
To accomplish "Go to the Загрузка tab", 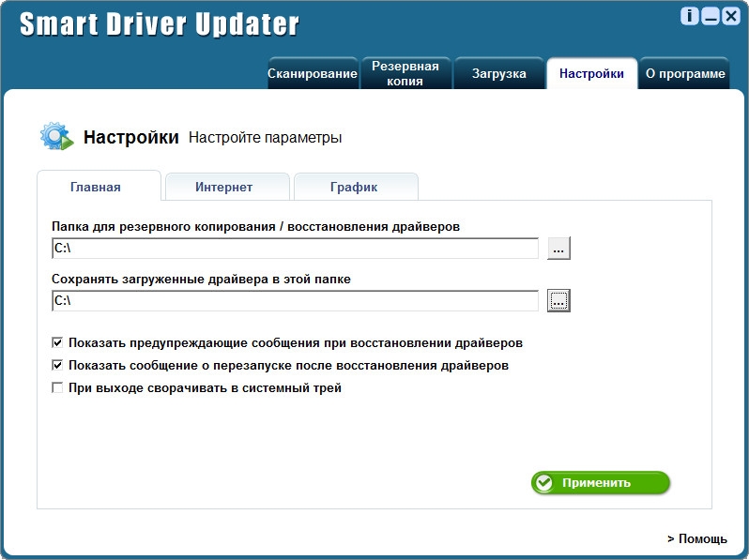I will (x=498, y=73).
